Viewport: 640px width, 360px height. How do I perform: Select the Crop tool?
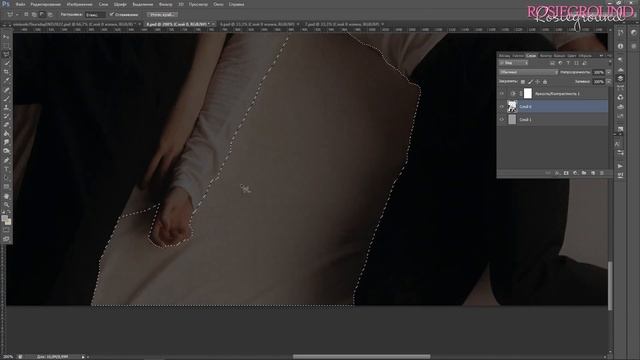(6, 71)
